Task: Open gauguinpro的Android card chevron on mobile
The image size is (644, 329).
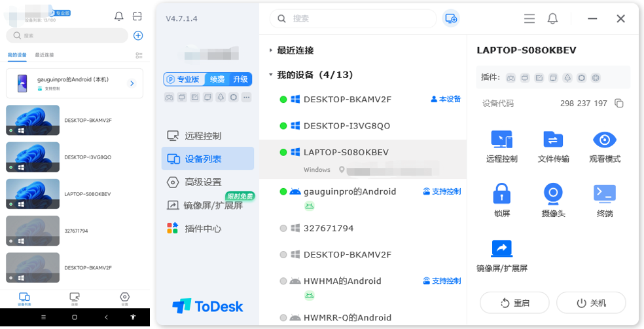Action: click(132, 83)
